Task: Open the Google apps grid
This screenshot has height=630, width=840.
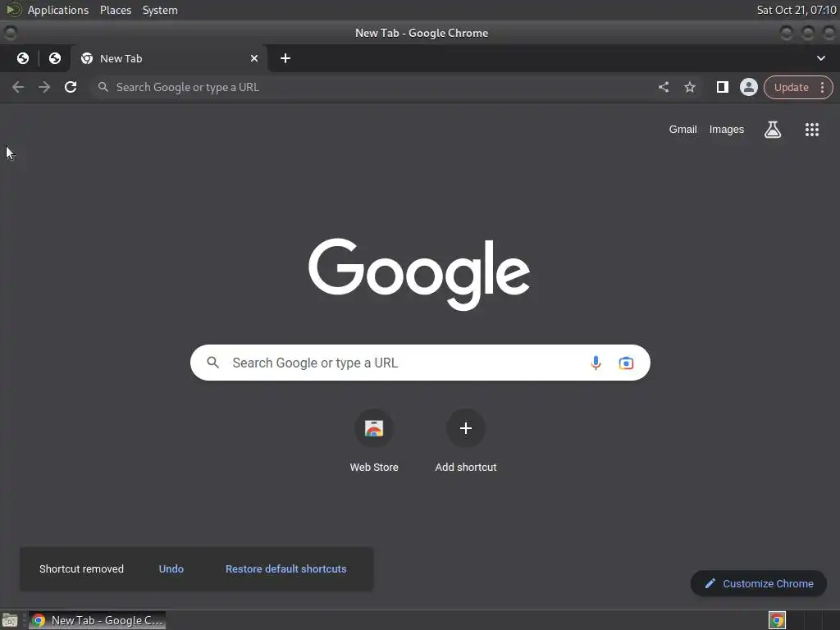Action: (x=811, y=129)
